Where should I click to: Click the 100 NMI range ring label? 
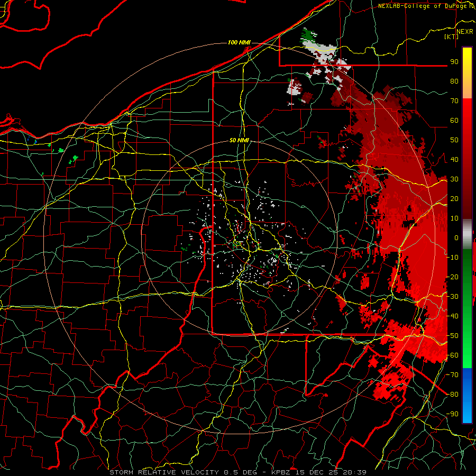[x=239, y=42]
